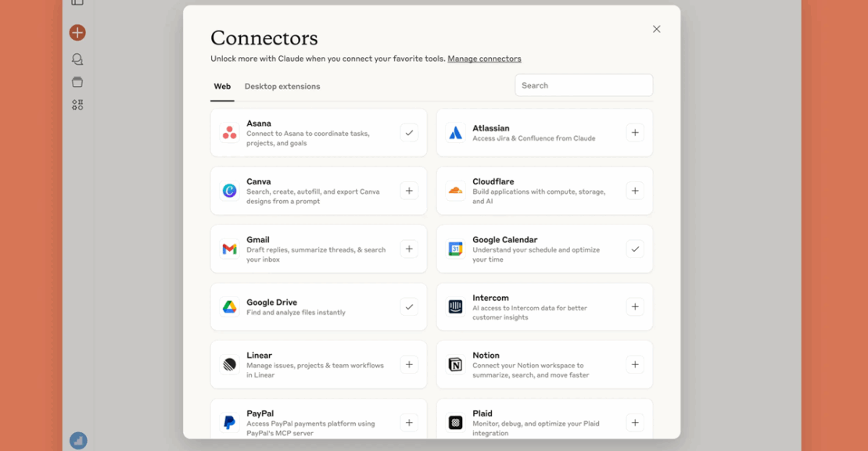The width and height of the screenshot is (868, 451).
Task: Disconnect the Google Calendar connector checkmark
Action: (635, 249)
